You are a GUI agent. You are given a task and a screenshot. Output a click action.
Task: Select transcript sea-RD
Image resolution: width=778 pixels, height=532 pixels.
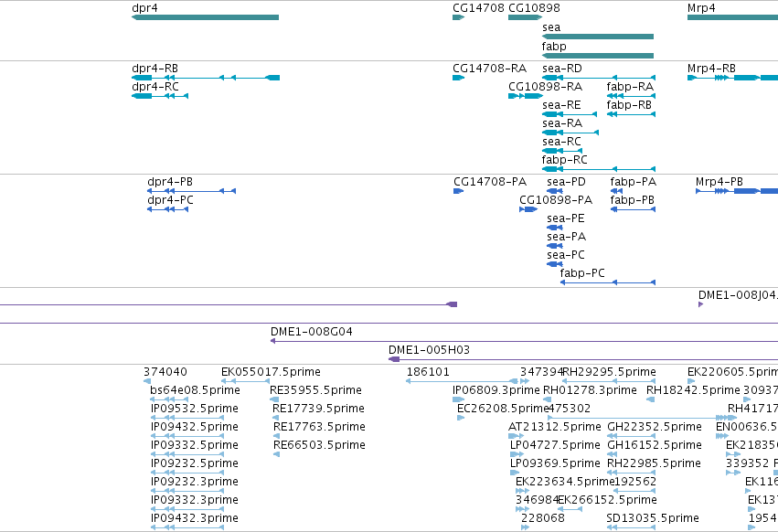coord(599,78)
